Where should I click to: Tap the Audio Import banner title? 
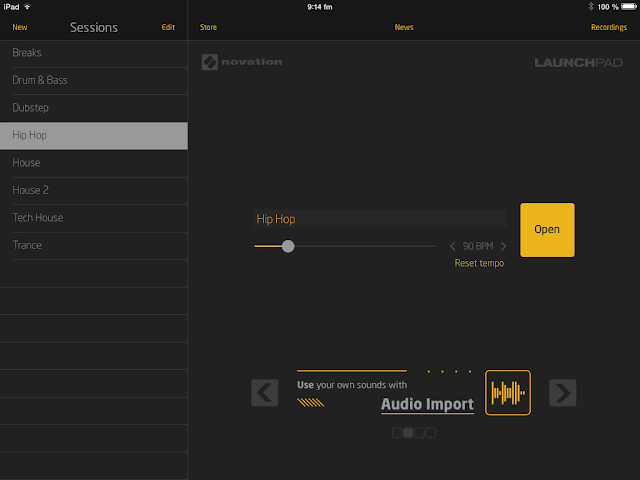tap(427, 404)
